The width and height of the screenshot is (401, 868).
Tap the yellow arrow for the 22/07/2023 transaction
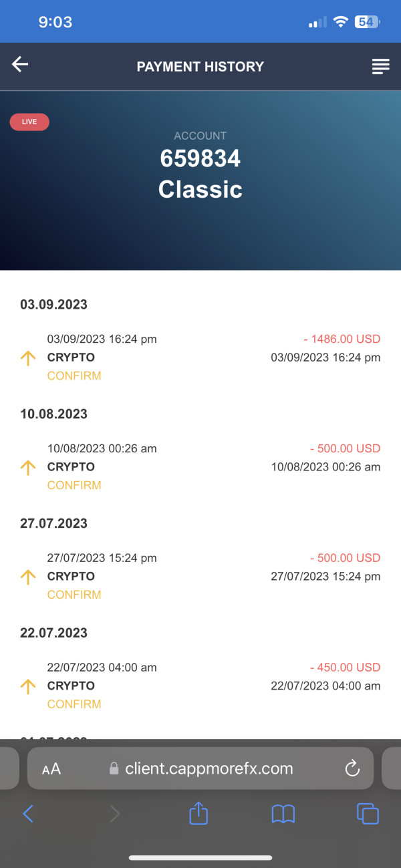pos(28,686)
